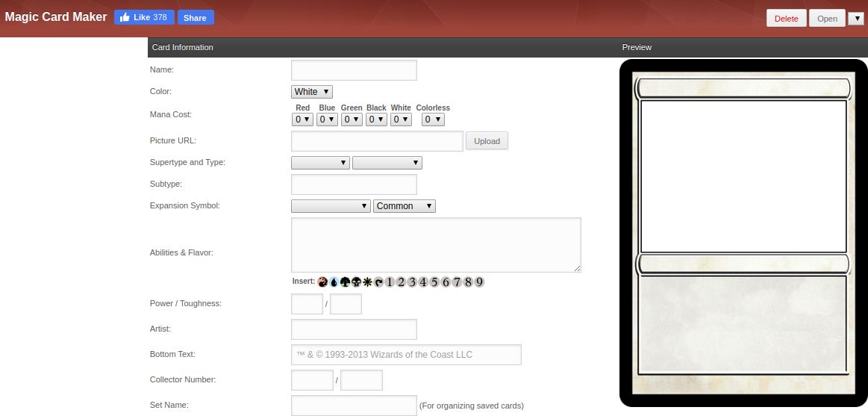This screenshot has height=416, width=868.
Task: Open the Red mana cost dropdown
Action: click(302, 119)
